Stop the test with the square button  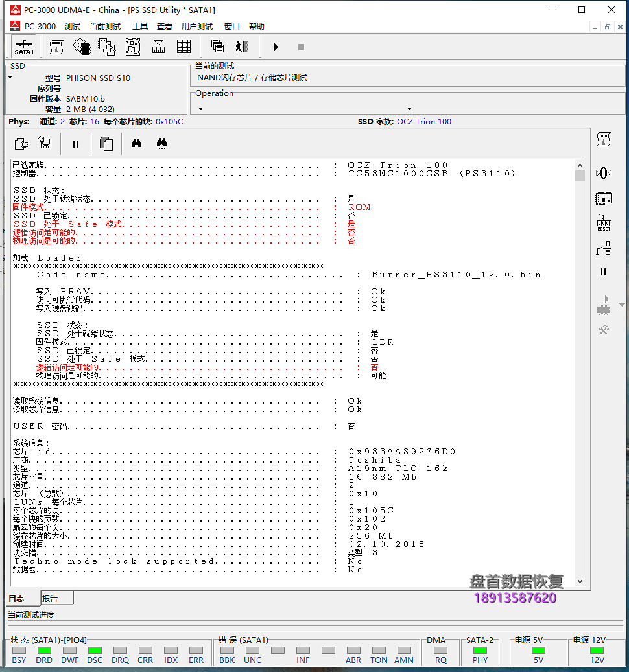tap(301, 47)
